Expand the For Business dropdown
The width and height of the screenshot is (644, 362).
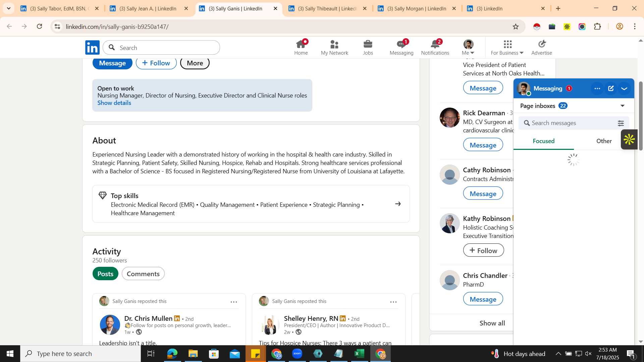[x=507, y=47]
